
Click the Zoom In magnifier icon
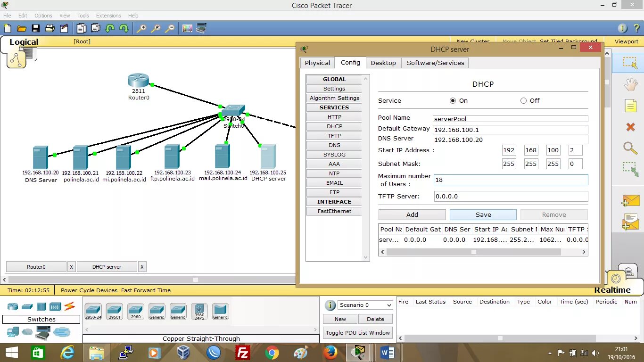coord(141,28)
